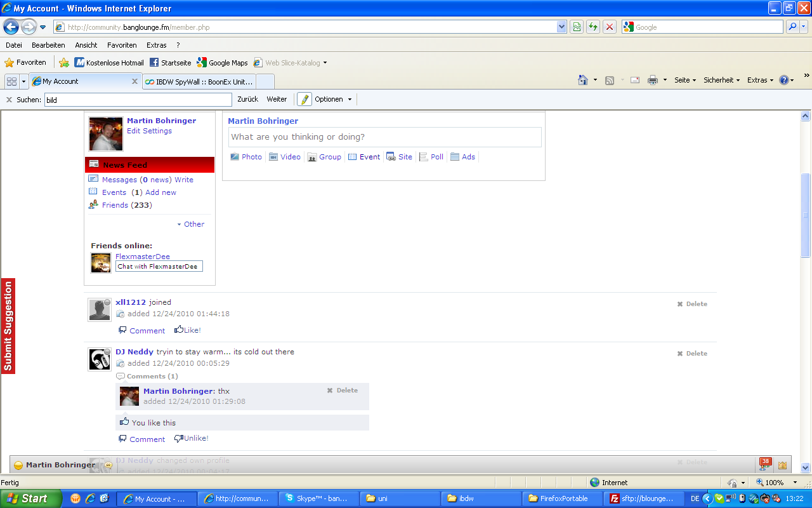The height and width of the screenshot is (508, 812).
Task: Delete Martin Bohringer's thx comment
Action: [343, 391]
